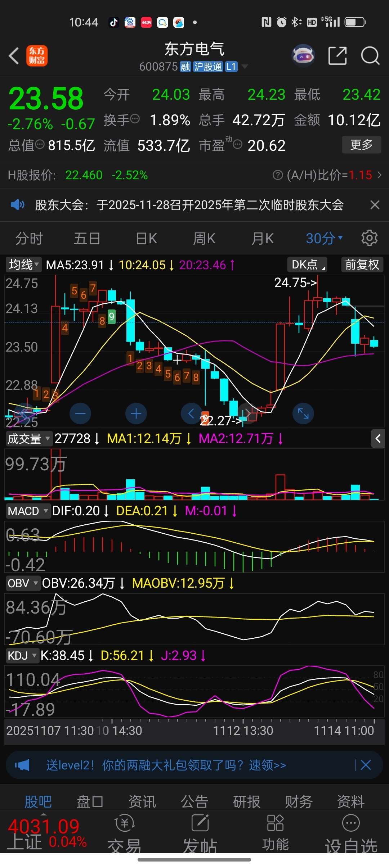Open the 送level2 promotion link
389x868 pixels.
166,765
